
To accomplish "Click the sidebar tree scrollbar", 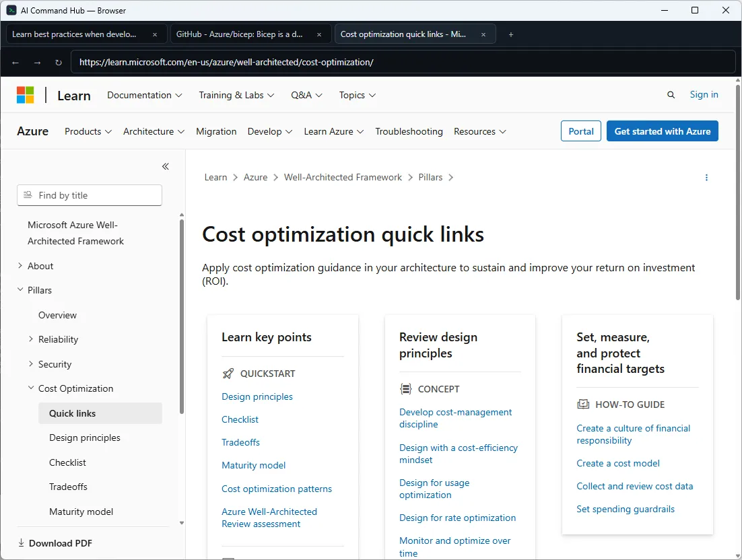I will (x=182, y=317).
